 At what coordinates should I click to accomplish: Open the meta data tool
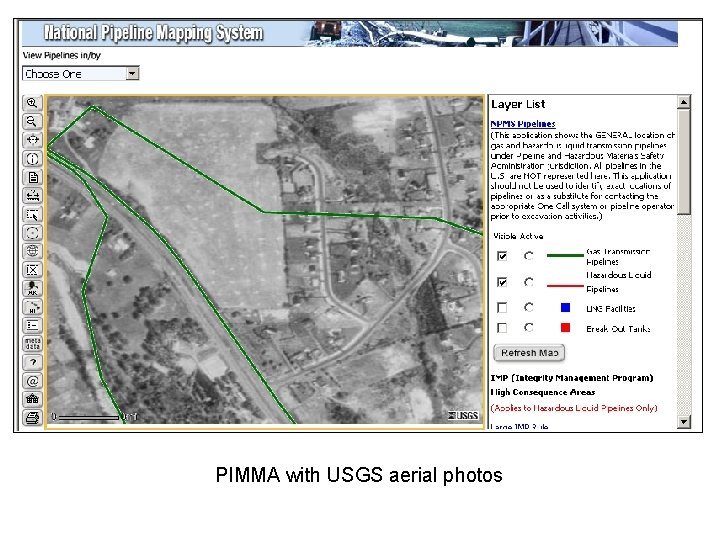(x=32, y=343)
